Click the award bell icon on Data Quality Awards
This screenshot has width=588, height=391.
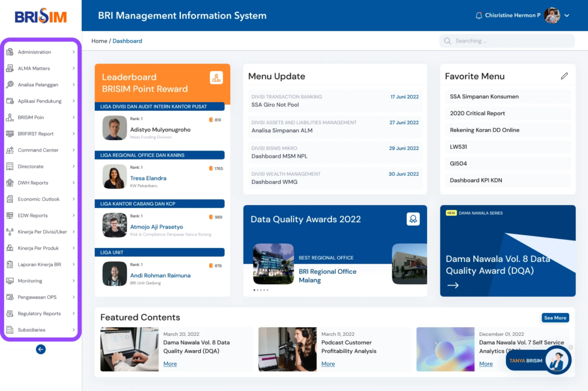coord(413,219)
